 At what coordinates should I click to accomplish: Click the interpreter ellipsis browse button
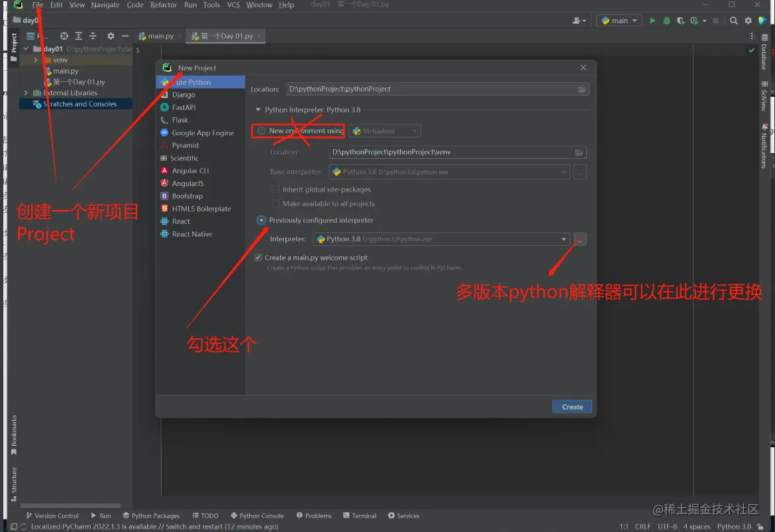[x=580, y=239]
